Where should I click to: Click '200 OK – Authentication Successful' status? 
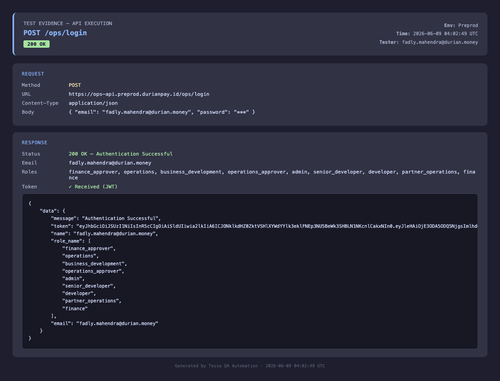pyautogui.click(x=121, y=154)
